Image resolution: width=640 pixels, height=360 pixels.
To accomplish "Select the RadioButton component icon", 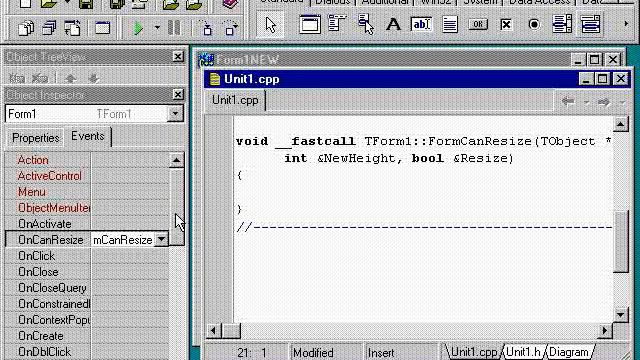I will click(534, 24).
